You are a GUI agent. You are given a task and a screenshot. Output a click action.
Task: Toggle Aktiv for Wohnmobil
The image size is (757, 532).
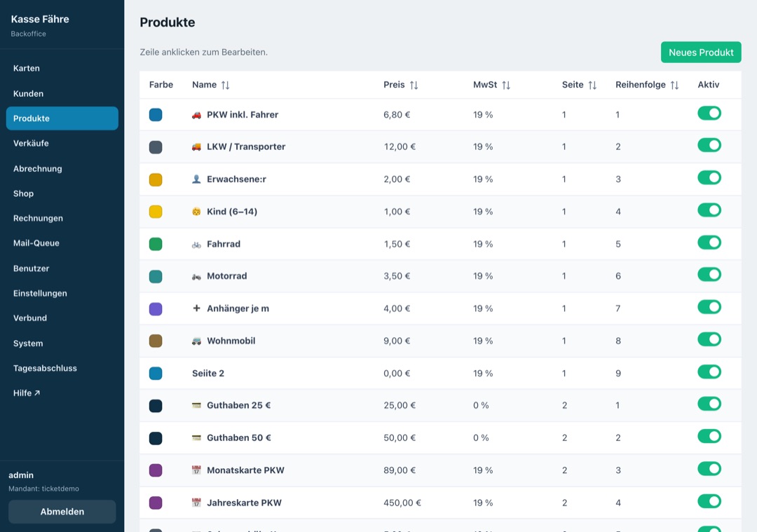(x=709, y=339)
